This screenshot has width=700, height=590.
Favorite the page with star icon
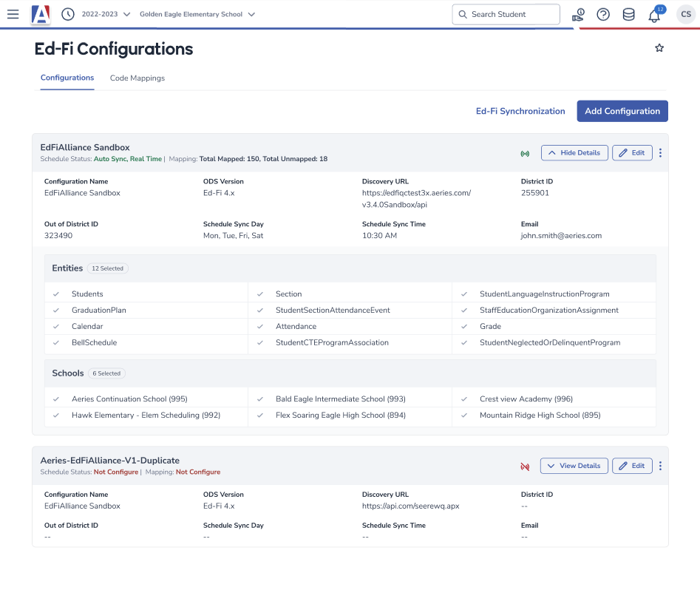(659, 48)
